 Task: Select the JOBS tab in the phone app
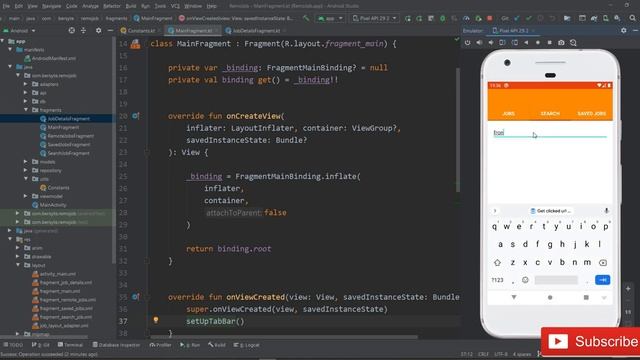(509, 113)
